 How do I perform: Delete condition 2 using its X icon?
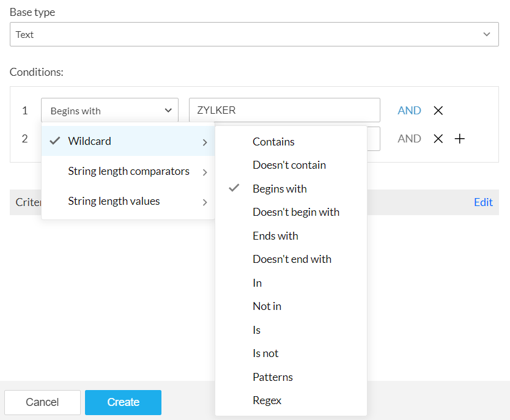pos(438,139)
